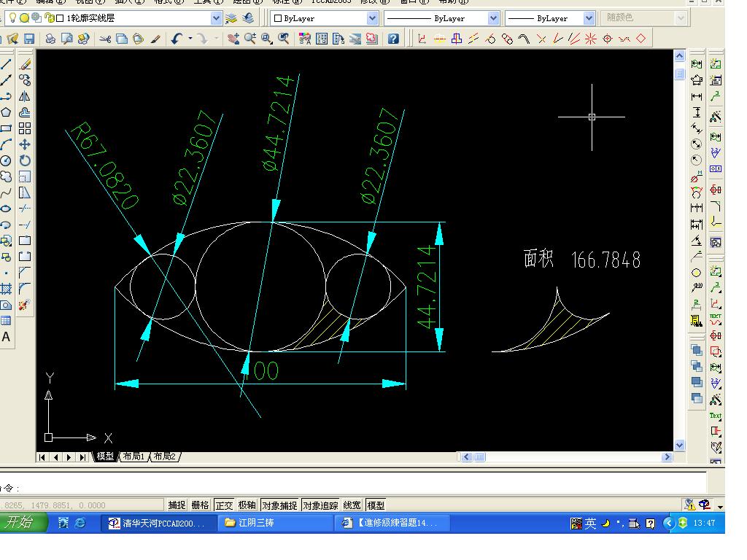Jump to the last layout tab with the arrow
The height and width of the screenshot is (560, 747).
click(x=83, y=457)
